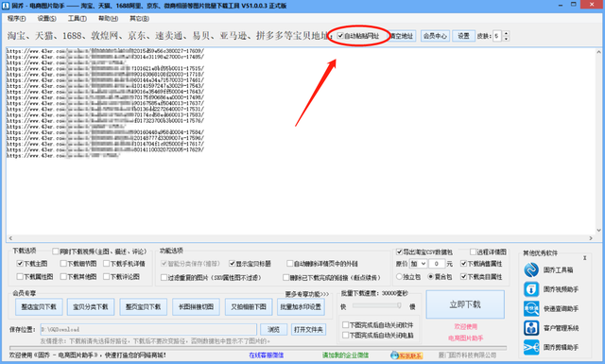Enable 下图完成后自动关闭软件 checkbox
This screenshot has width=605, height=364.
346,325
